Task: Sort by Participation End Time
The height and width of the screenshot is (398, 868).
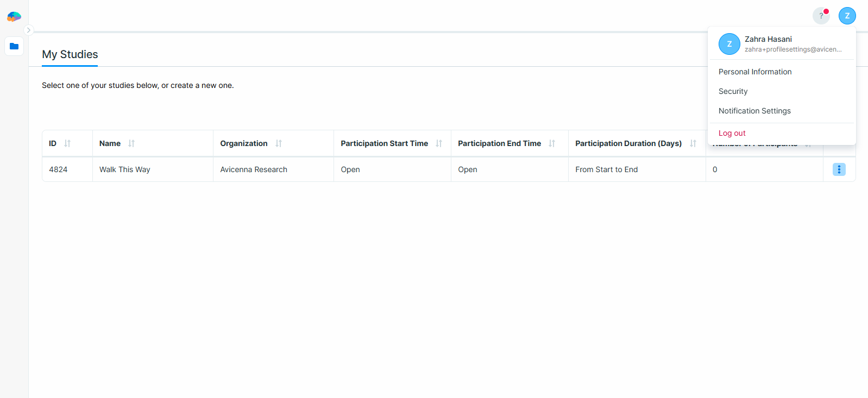Action: pyautogui.click(x=552, y=143)
